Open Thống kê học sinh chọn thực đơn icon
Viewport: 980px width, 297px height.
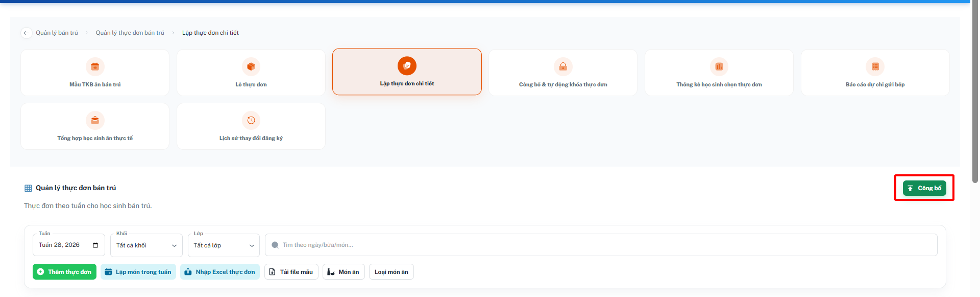tap(719, 66)
